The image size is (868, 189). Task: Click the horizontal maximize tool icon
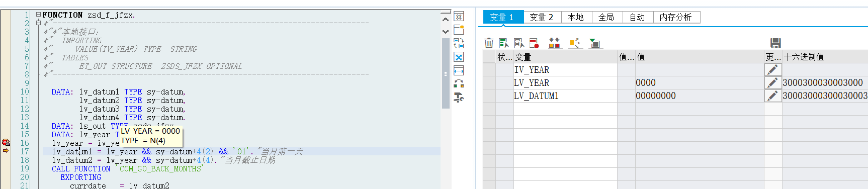459,70
